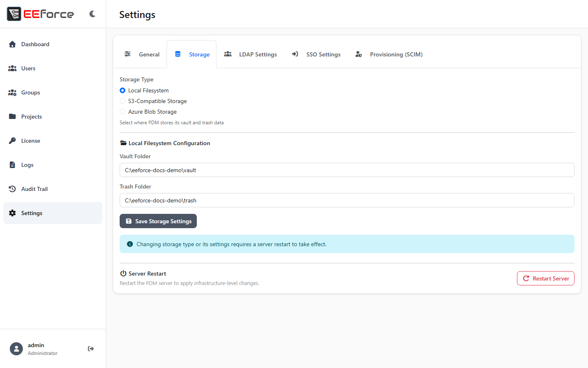
Task: Click the License key icon
Action: [12, 141]
